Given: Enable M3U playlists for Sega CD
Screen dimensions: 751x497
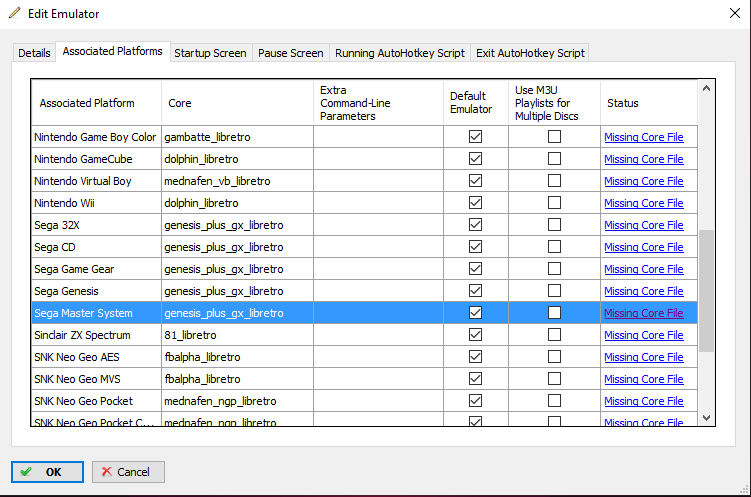Looking at the screenshot, I should (555, 247).
